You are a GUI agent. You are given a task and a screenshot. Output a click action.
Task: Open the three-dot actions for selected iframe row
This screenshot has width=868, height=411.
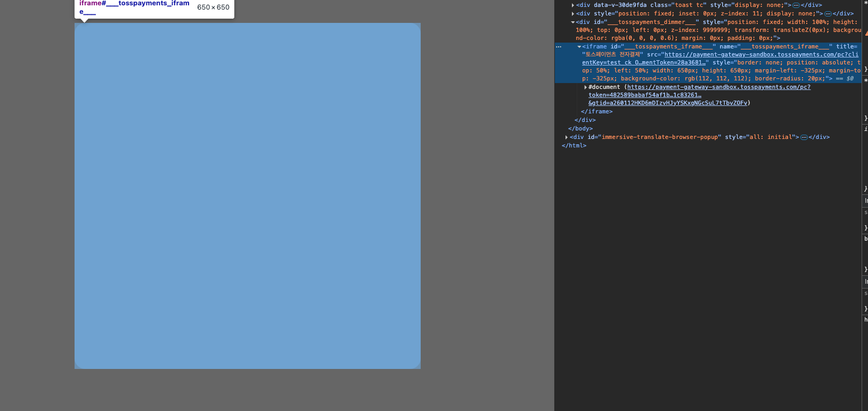point(559,47)
